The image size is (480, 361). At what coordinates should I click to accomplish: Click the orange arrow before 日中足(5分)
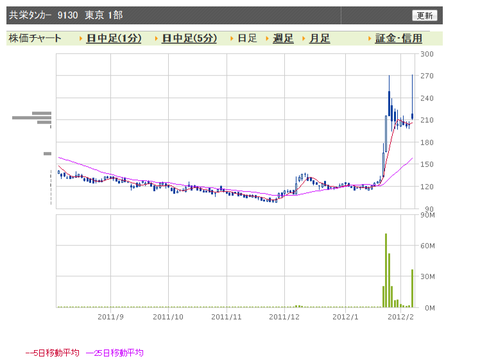156,39
